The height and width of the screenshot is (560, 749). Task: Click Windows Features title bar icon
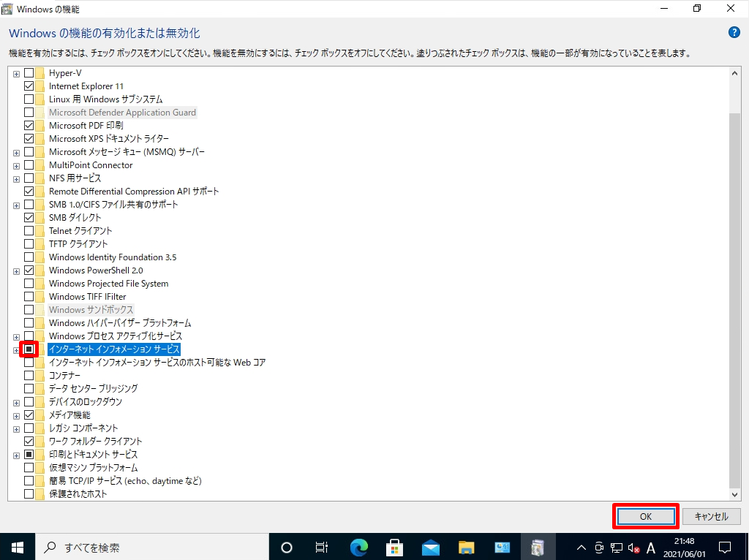point(7,9)
